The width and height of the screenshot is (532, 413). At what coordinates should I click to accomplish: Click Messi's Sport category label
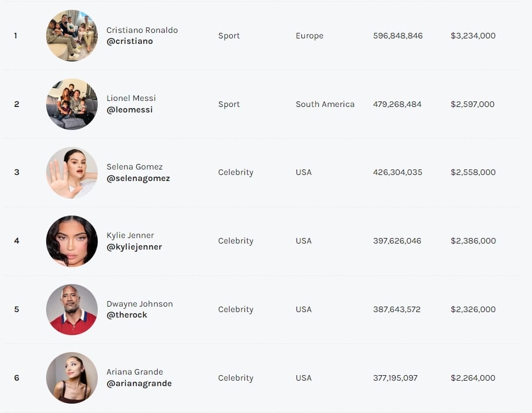229,104
